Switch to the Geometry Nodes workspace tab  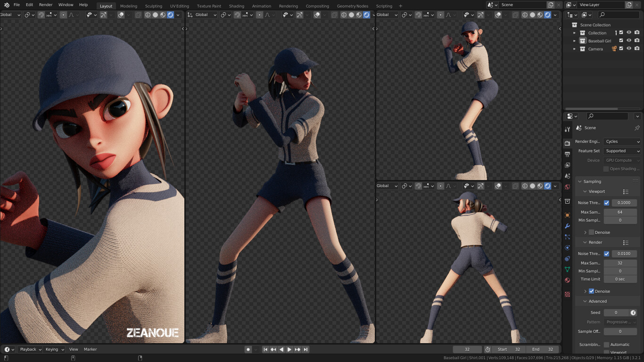pos(353,6)
